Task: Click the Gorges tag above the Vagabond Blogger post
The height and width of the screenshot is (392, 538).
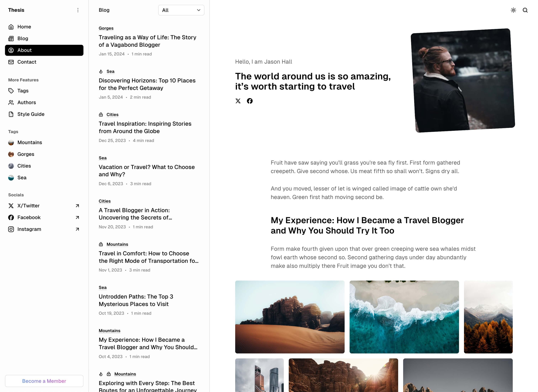Action: 106,28
